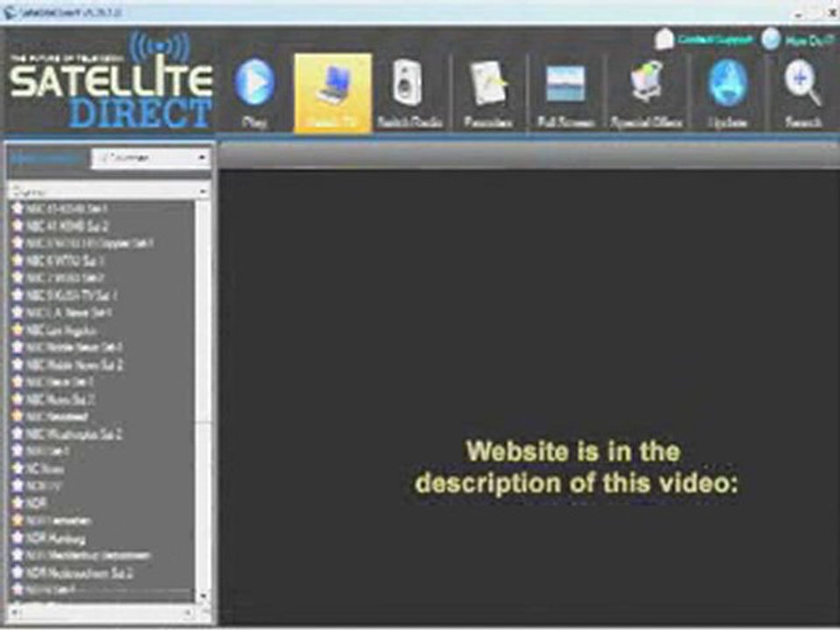
Task: Select channel NBC Mobile News Sat 1
Action: (x=74, y=347)
